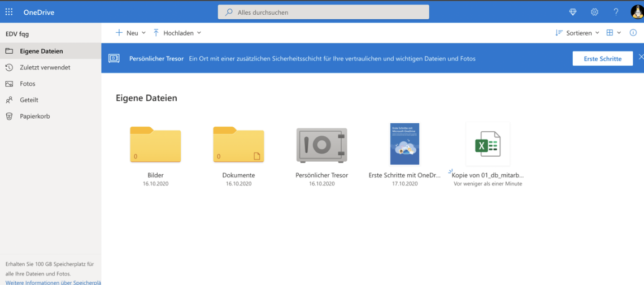Select Zuletzt verwendet in the sidebar
This screenshot has width=644, height=285.
pos(50,67)
